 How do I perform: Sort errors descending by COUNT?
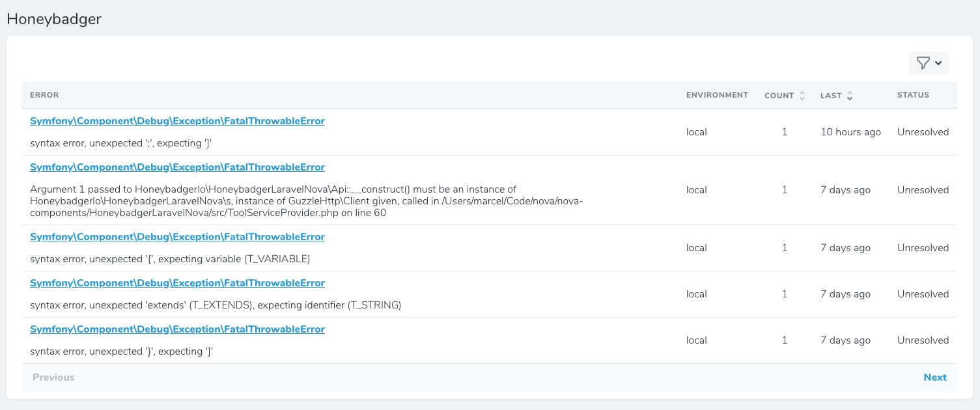point(803,98)
